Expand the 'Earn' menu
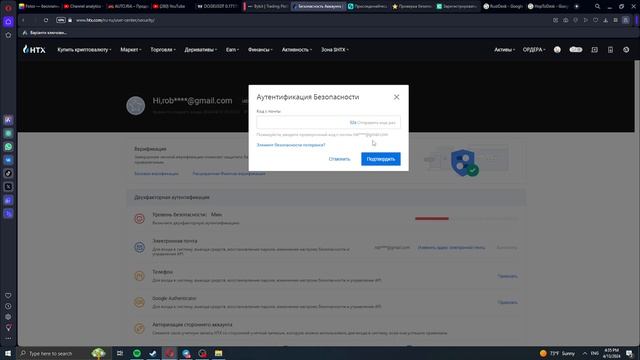The image size is (640, 360). [232, 50]
